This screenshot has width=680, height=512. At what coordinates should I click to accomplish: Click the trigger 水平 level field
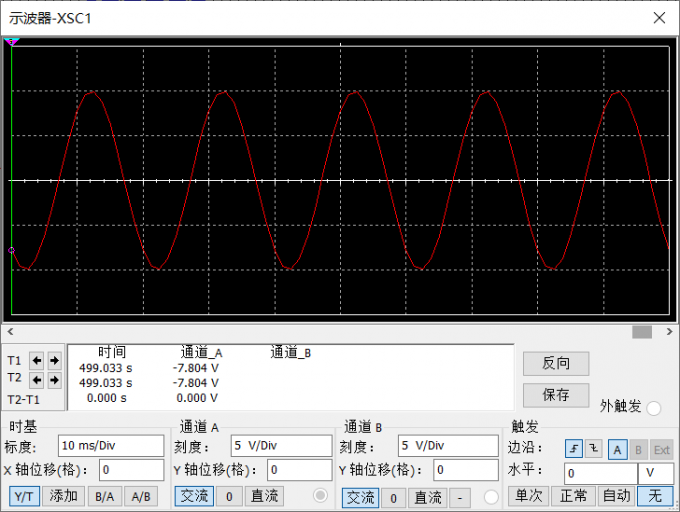click(x=601, y=473)
